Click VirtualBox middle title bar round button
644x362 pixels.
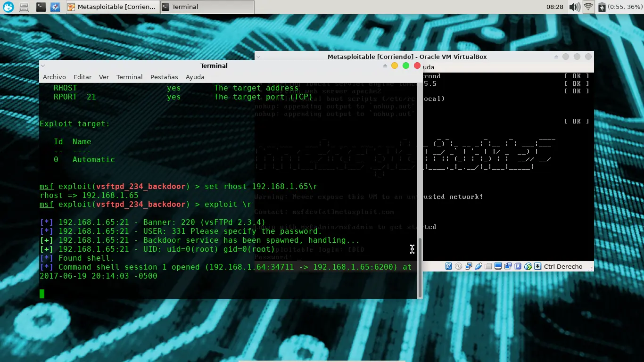(x=577, y=57)
